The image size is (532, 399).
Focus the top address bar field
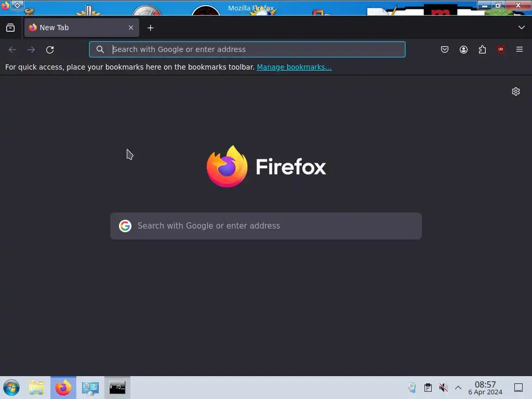(247, 49)
